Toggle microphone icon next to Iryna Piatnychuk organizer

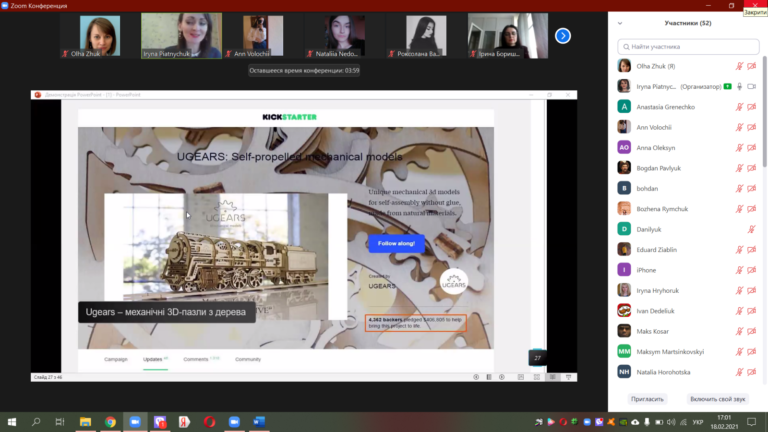[740, 86]
